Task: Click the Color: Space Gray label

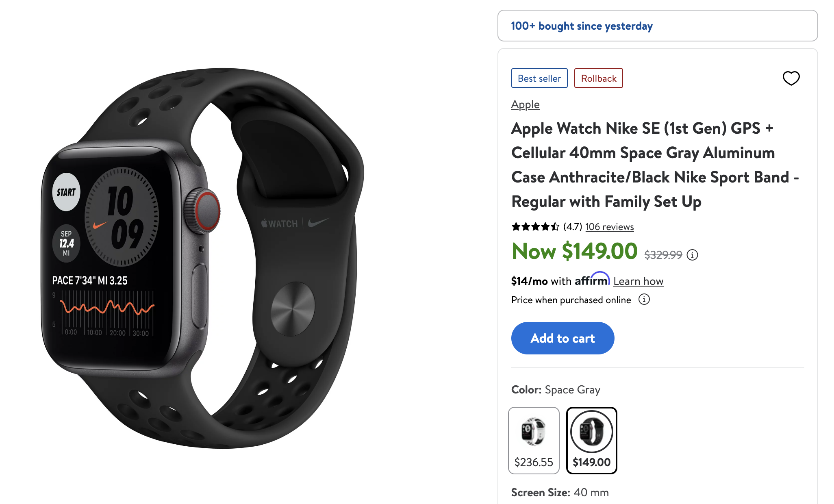Action: click(556, 390)
